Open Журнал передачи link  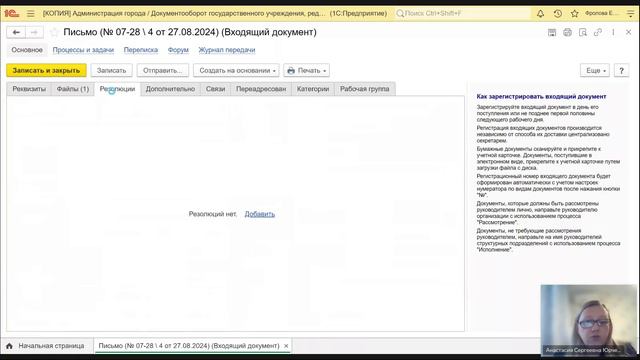point(227,50)
